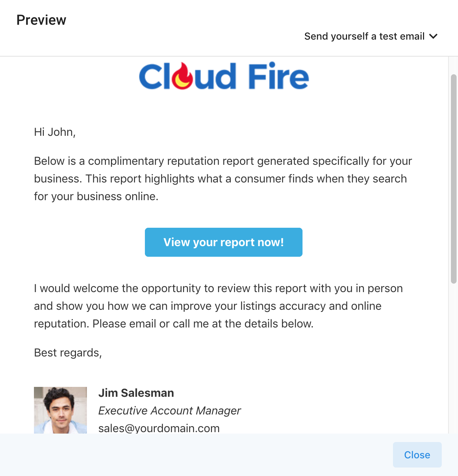Click the vertical scrollbar thumb
The height and width of the screenshot is (476, 458).
[454, 179]
